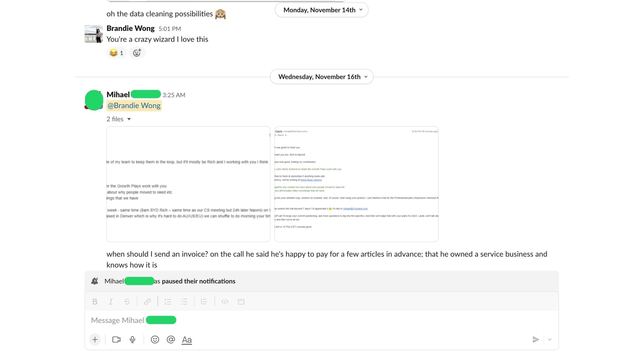Mention someone with the @ icon
Viewport: 644px width, 362px height.
click(171, 340)
